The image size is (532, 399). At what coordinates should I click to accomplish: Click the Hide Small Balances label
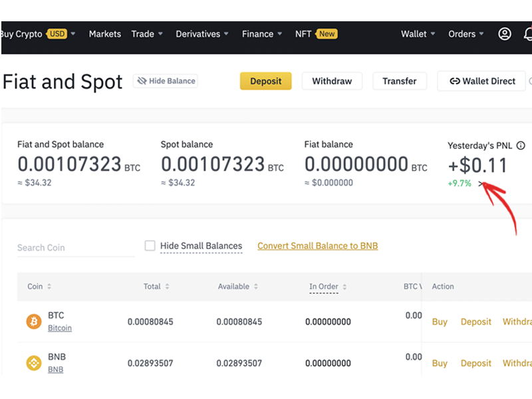[x=201, y=245]
